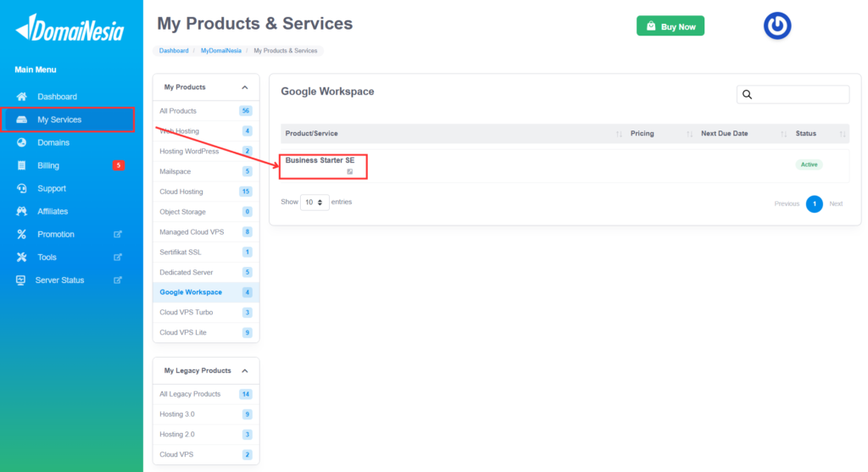Screen dimensions: 868x472
Task: Select Sertifikat SSL category
Action: click(x=206, y=252)
